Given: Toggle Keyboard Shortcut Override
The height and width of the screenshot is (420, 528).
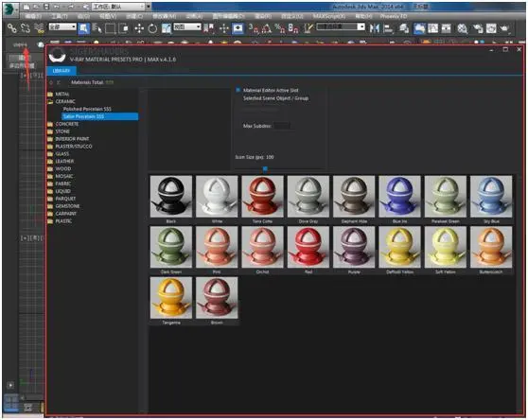Looking at the screenshot, I should point(238,28).
